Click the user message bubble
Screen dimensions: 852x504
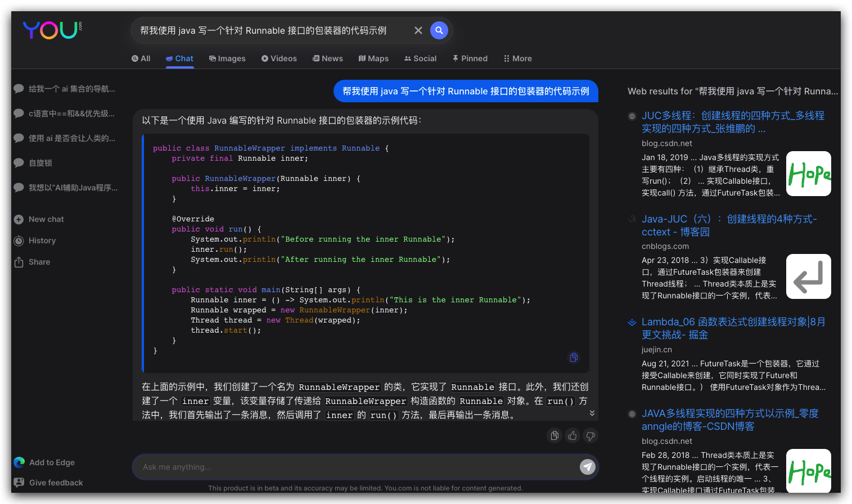pos(466,91)
